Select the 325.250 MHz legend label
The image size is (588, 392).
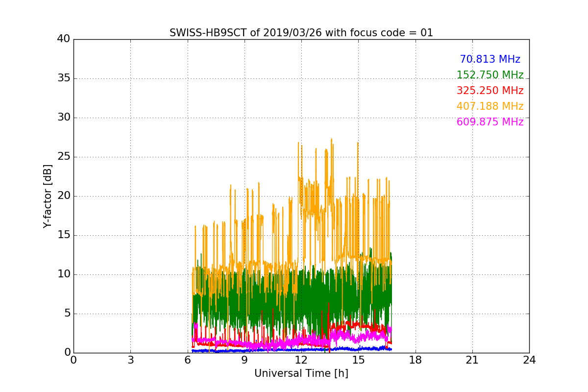point(490,91)
